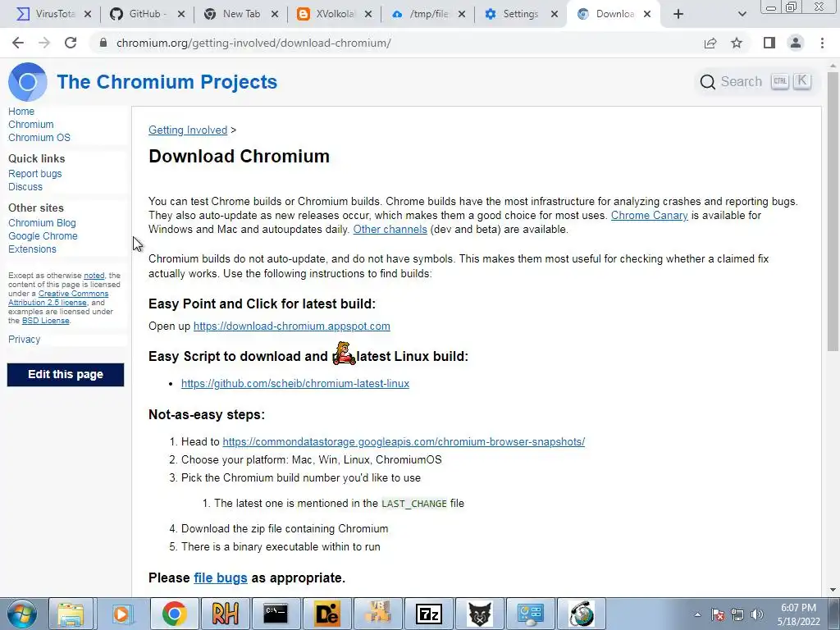This screenshot has height=630, width=840.
Task: Open the command prompt taskbar icon
Action: click(x=276, y=614)
